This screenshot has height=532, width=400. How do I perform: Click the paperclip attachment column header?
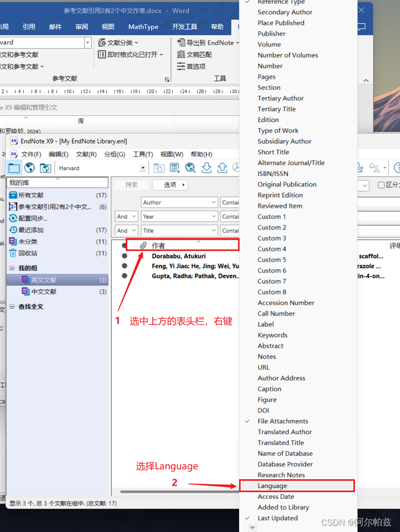coord(143,245)
